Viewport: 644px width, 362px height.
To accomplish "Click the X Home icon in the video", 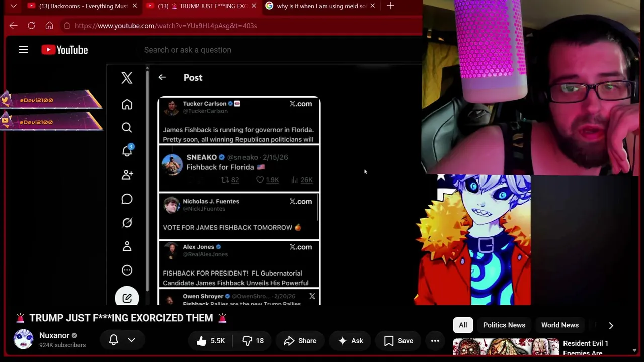I will click(127, 104).
